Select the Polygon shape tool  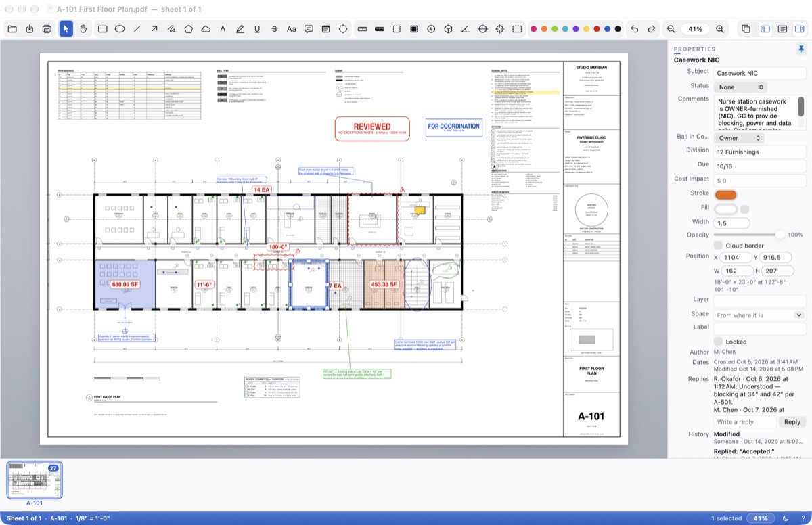[189, 29]
